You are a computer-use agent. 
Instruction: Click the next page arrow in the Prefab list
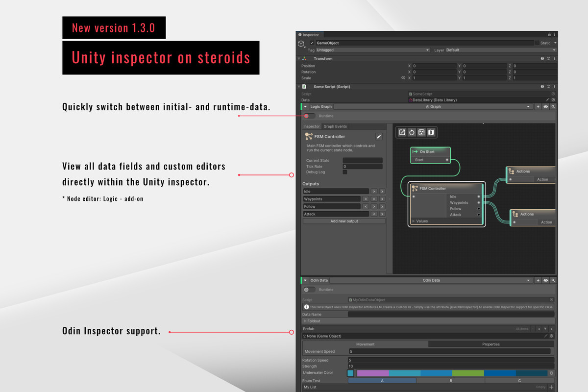click(x=552, y=329)
